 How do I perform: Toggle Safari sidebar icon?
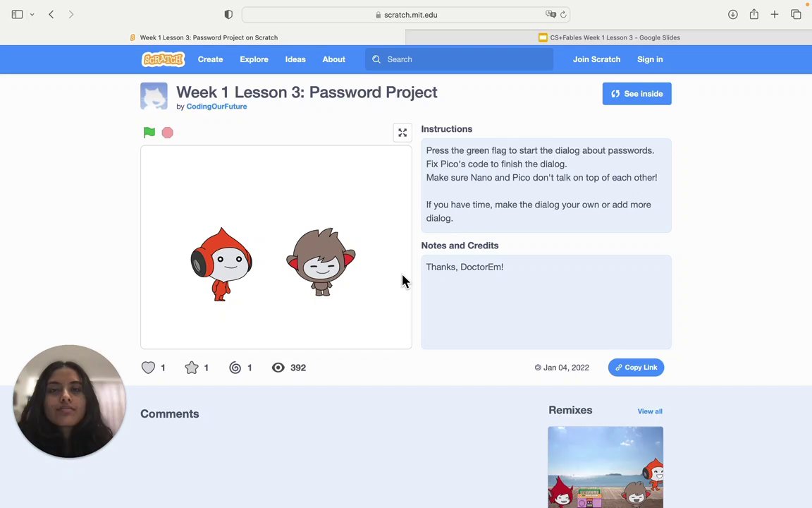(x=17, y=15)
